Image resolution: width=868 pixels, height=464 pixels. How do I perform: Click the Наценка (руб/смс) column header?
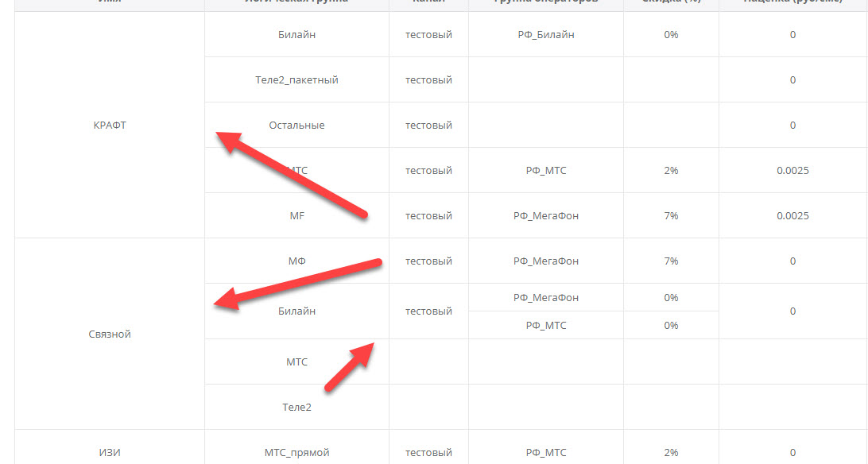792,3
